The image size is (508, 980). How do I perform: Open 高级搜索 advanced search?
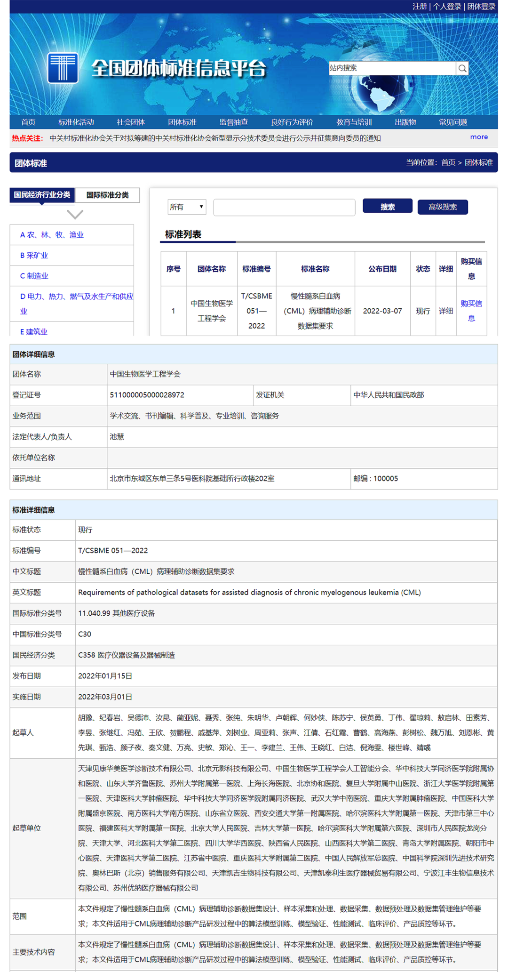tap(442, 207)
